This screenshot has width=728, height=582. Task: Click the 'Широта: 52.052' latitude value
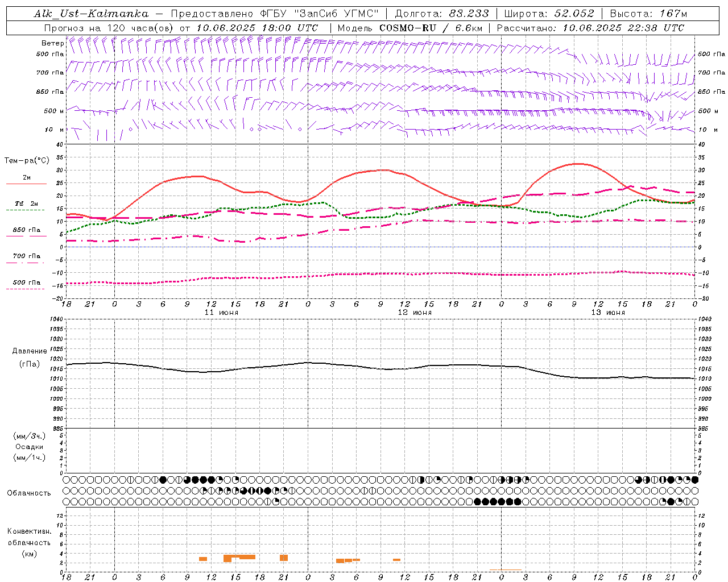click(x=549, y=14)
